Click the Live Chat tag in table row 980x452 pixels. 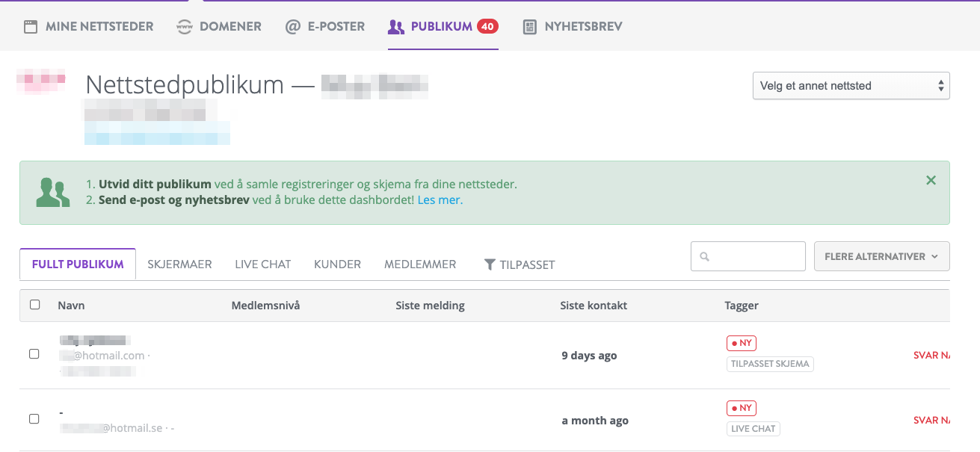click(x=754, y=429)
